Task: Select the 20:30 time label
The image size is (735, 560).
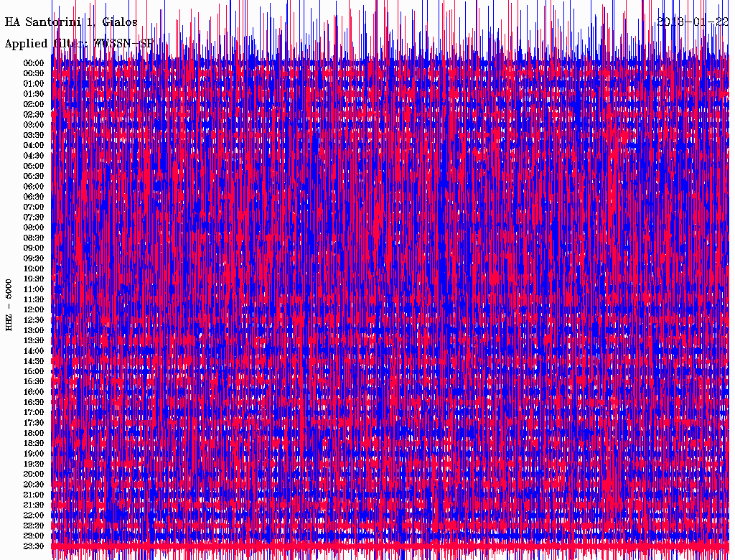Action: pyautogui.click(x=34, y=485)
